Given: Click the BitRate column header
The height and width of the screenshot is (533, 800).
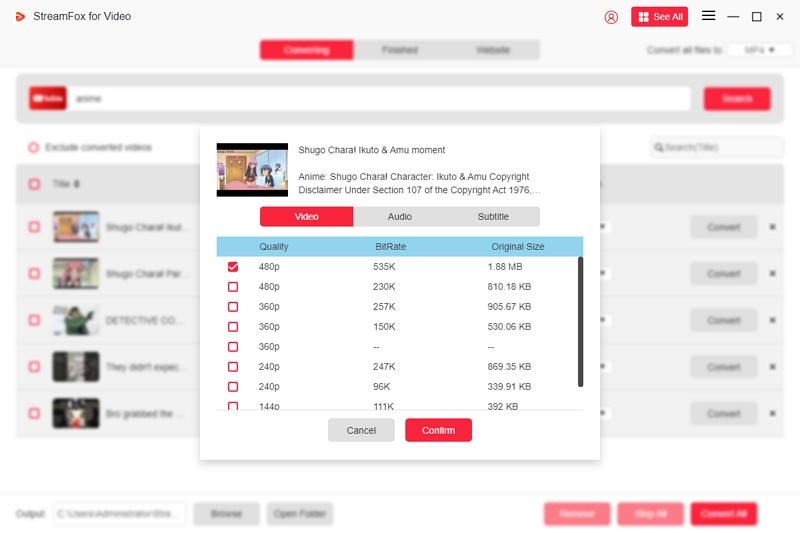Looking at the screenshot, I should 390,247.
